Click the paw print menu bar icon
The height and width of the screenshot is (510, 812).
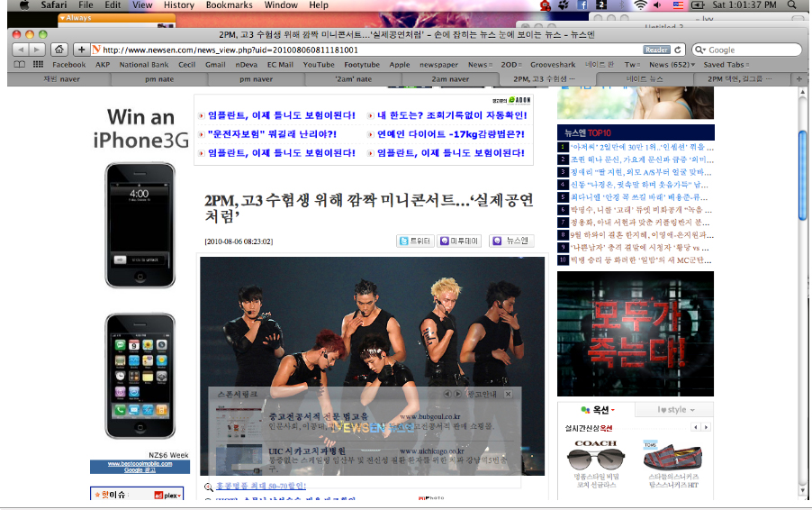point(564,5)
